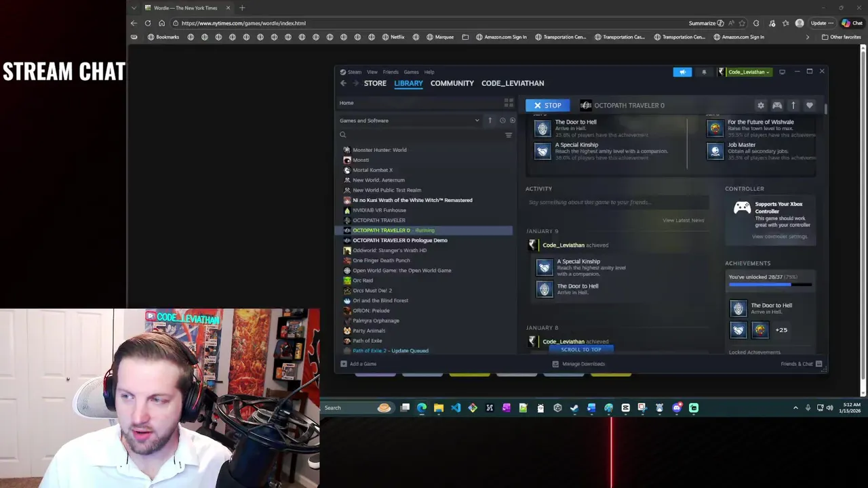Click Add a Game

[x=358, y=364]
